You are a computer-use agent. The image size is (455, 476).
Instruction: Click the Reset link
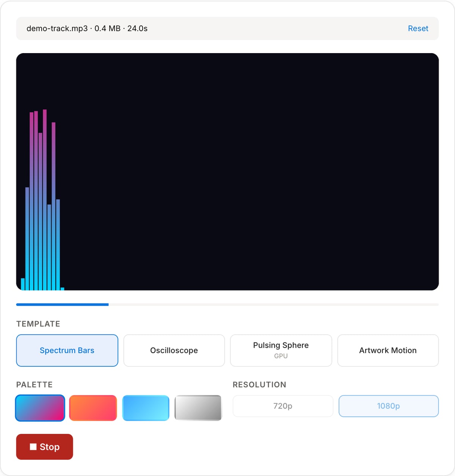tap(418, 28)
